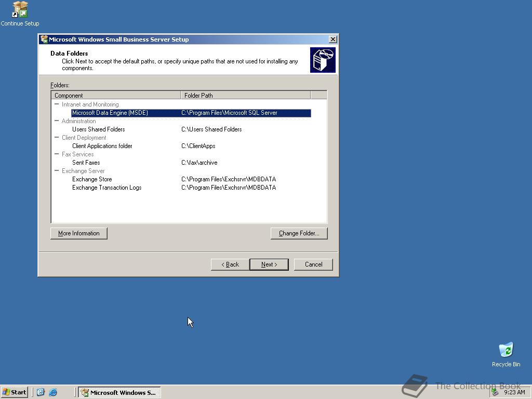Click the C:\Program Files\Microsoft SQL Server path
532x399 pixels.
tap(229, 113)
